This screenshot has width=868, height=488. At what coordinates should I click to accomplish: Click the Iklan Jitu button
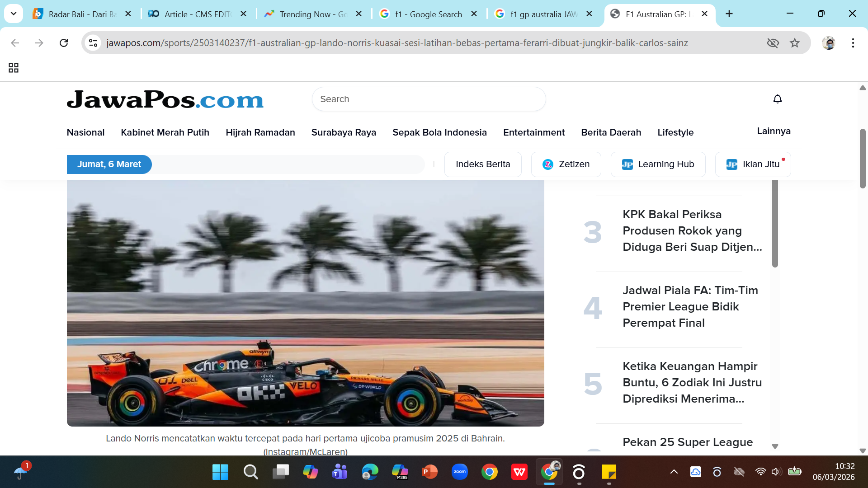tap(753, 164)
